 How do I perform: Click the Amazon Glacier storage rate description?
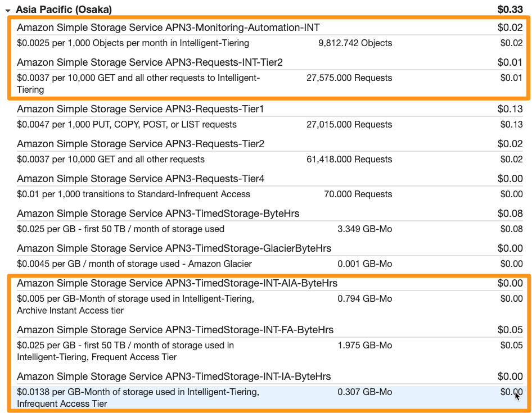tap(134, 264)
